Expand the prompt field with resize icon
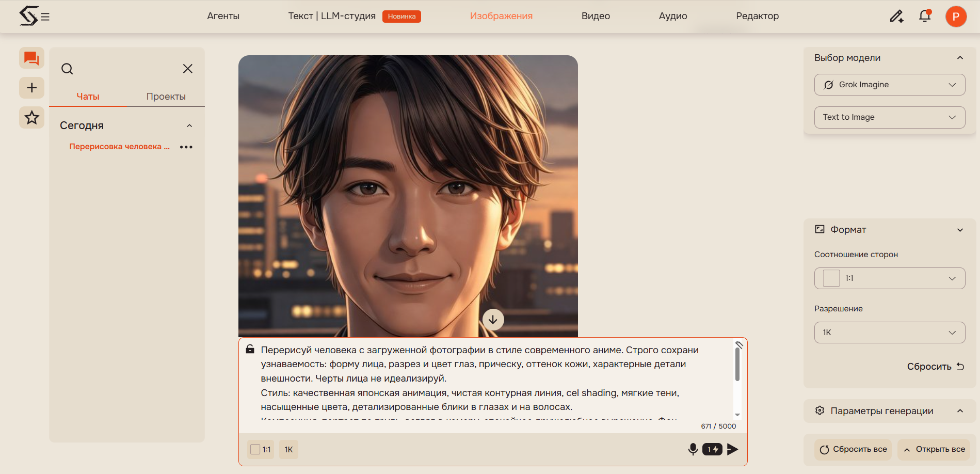The width and height of the screenshot is (980, 474). tap(739, 344)
